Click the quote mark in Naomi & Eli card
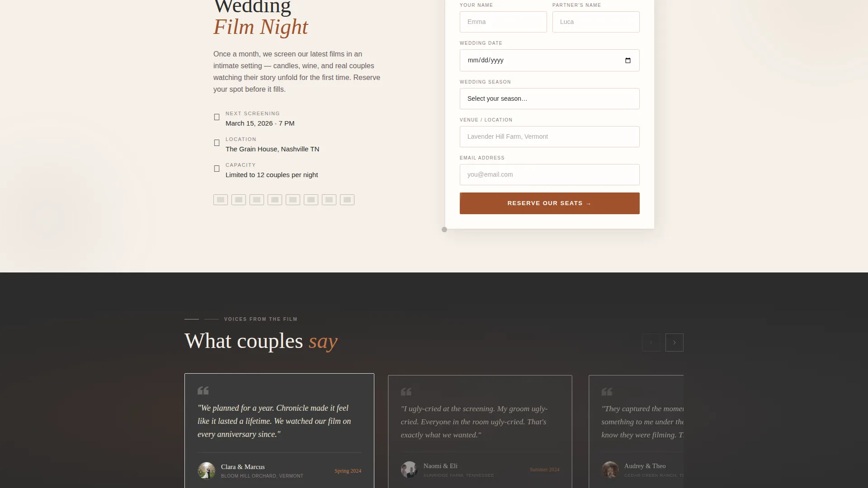Screen dimensions: 868x488 coord(406,391)
